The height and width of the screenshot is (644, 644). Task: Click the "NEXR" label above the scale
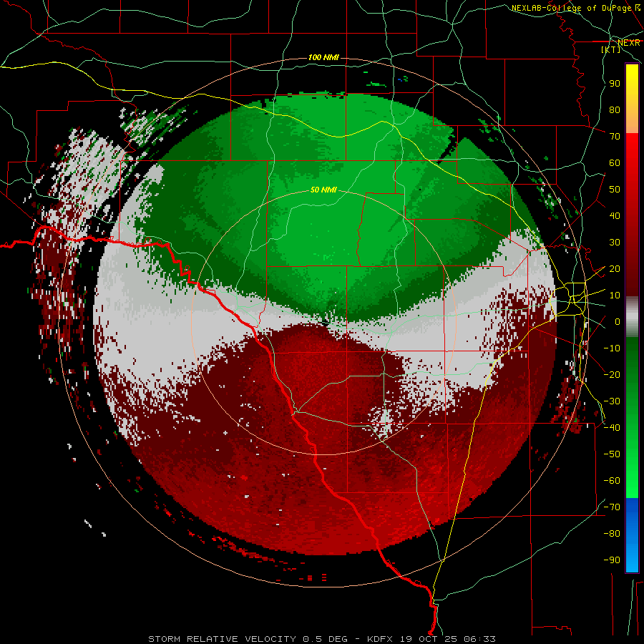pyautogui.click(x=628, y=43)
